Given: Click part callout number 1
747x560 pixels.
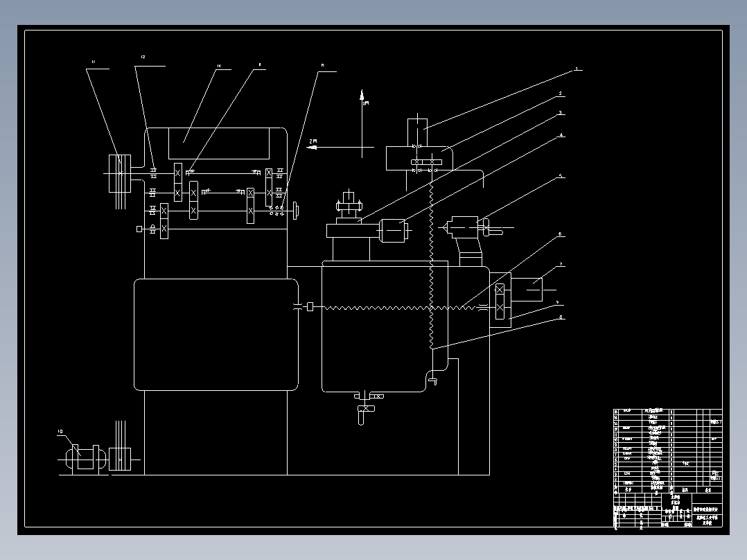Looking at the screenshot, I should pos(576,69).
